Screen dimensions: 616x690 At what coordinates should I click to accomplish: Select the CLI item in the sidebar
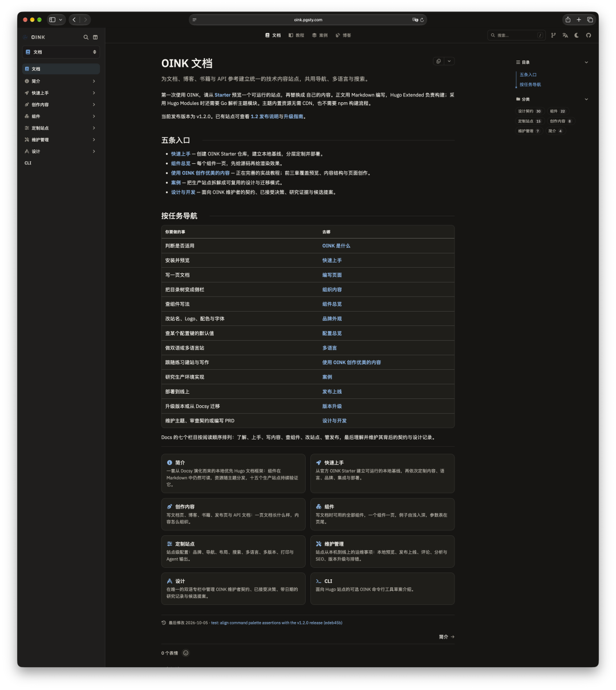tap(28, 163)
